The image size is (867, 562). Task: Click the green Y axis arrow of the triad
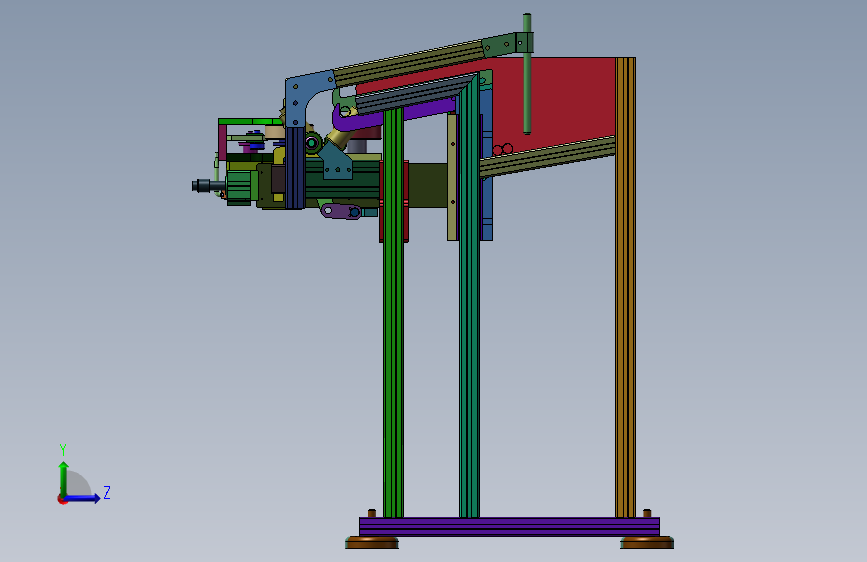(63, 478)
